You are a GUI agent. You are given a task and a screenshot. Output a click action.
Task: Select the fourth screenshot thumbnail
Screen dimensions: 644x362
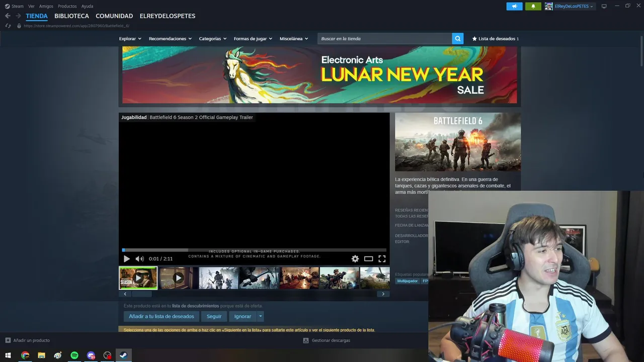coord(259,278)
